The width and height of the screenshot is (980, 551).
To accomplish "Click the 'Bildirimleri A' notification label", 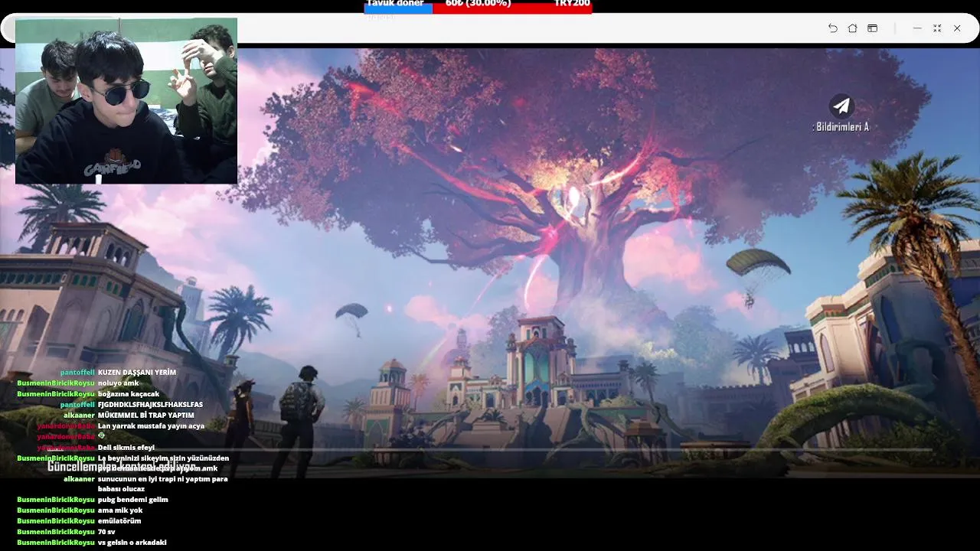I will pyautogui.click(x=841, y=127).
